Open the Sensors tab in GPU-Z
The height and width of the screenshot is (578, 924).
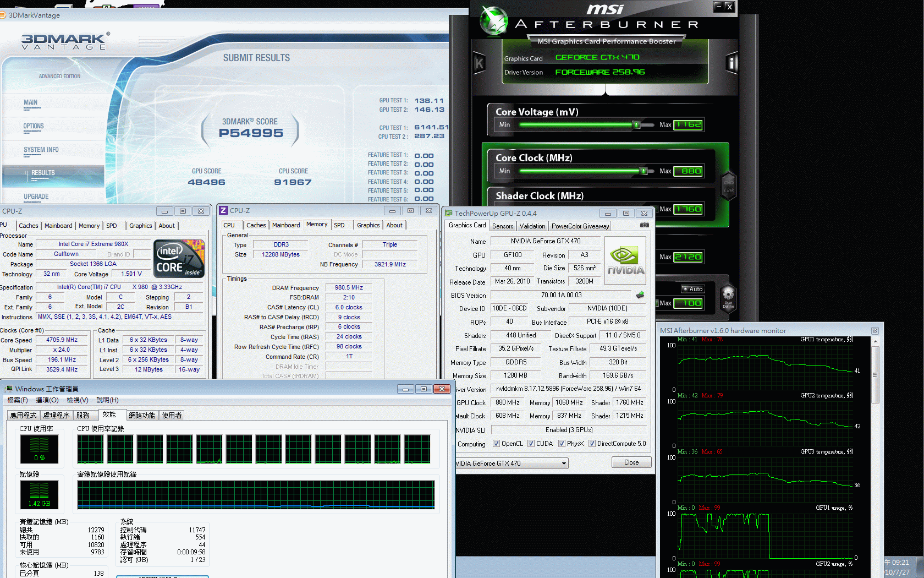(503, 226)
